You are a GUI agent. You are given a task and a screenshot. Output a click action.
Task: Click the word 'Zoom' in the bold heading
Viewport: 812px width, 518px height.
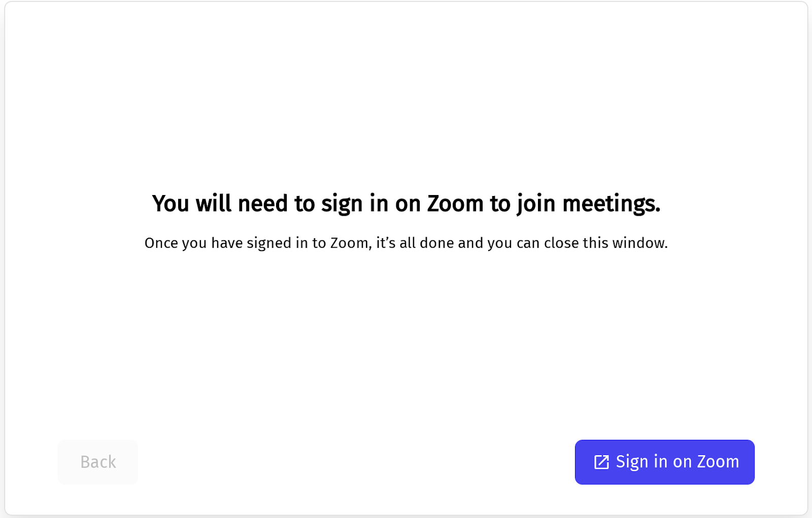coord(455,204)
